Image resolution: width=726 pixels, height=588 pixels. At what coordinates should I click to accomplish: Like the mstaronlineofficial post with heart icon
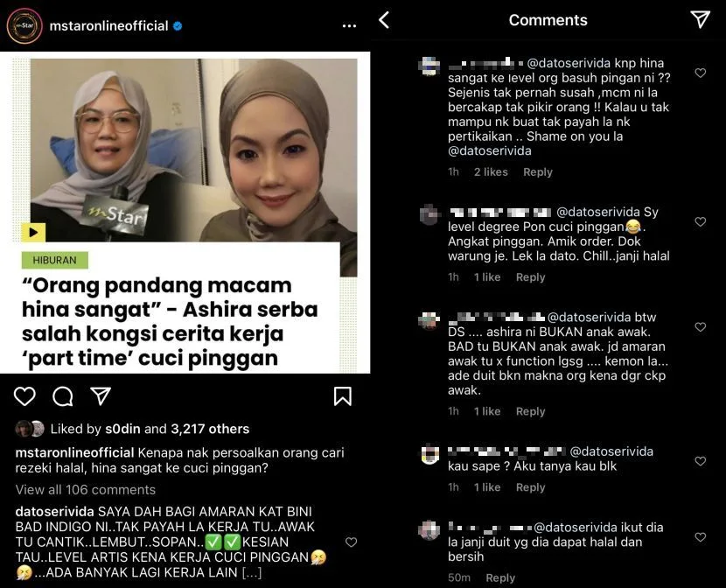[24, 396]
